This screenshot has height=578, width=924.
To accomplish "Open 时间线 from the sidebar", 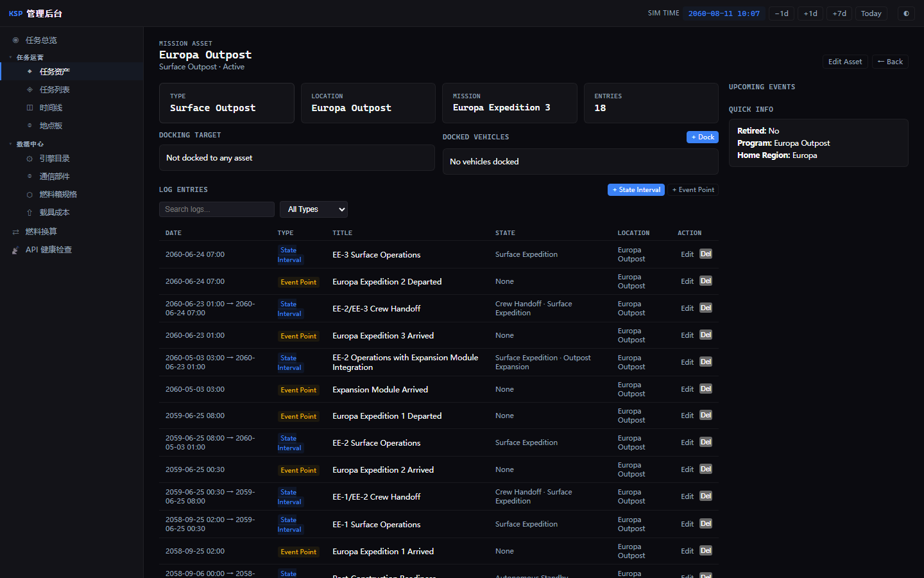I will tap(51, 108).
